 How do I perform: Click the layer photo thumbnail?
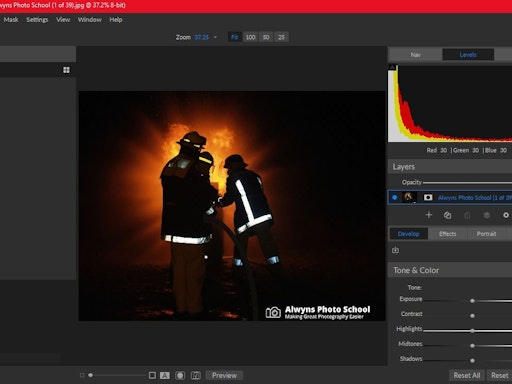click(x=409, y=197)
